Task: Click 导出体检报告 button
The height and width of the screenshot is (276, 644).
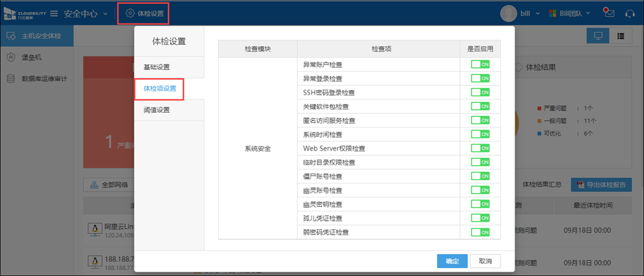Action: coord(601,185)
